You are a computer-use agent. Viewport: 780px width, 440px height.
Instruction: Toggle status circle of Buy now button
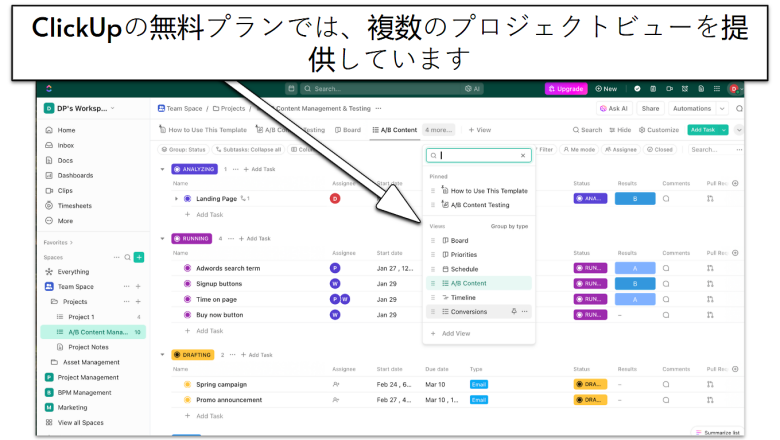pos(188,315)
